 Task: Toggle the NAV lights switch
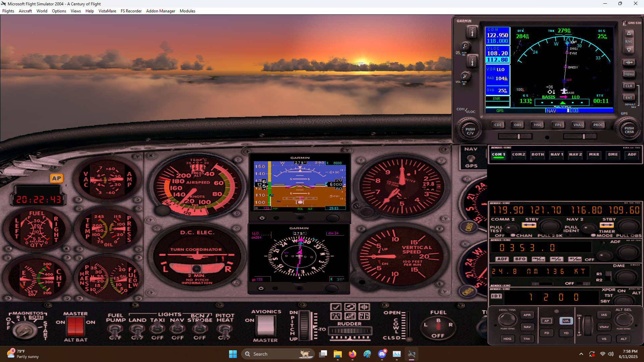point(177,329)
